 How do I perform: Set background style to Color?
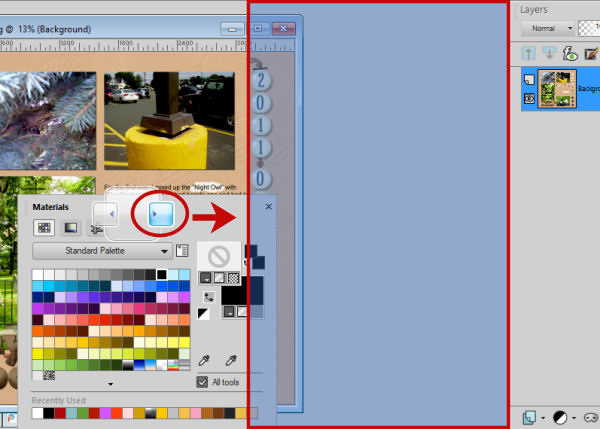(x=229, y=312)
